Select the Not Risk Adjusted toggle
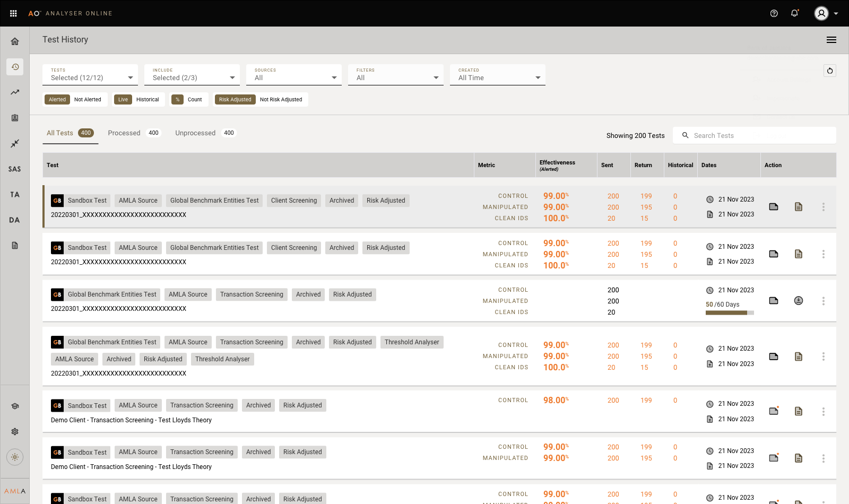 pyautogui.click(x=281, y=100)
